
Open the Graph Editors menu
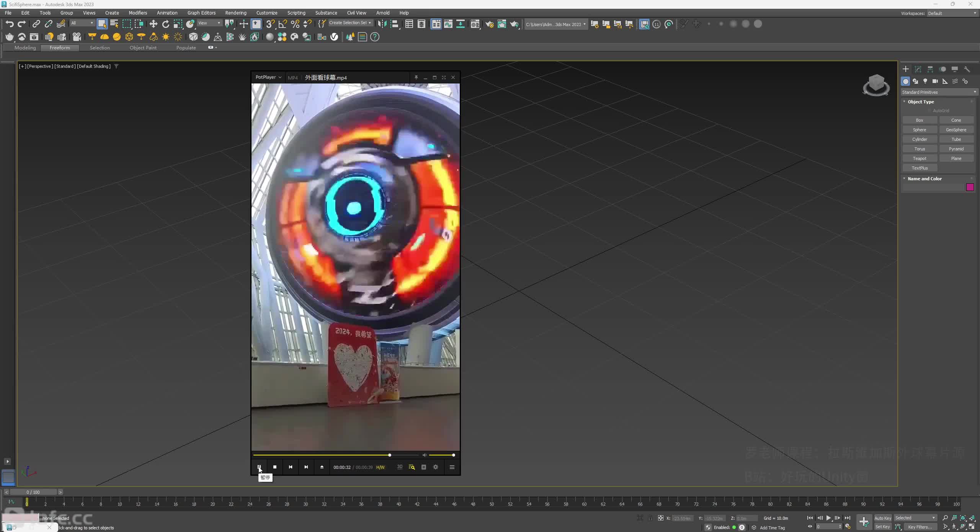pos(201,13)
